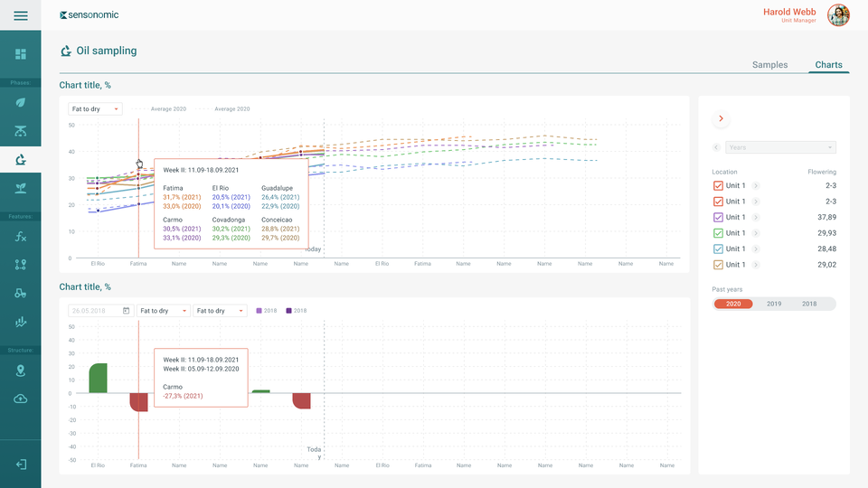Image resolution: width=868 pixels, height=488 pixels.
Task: Select 2019 in Past years
Action: [x=774, y=305]
